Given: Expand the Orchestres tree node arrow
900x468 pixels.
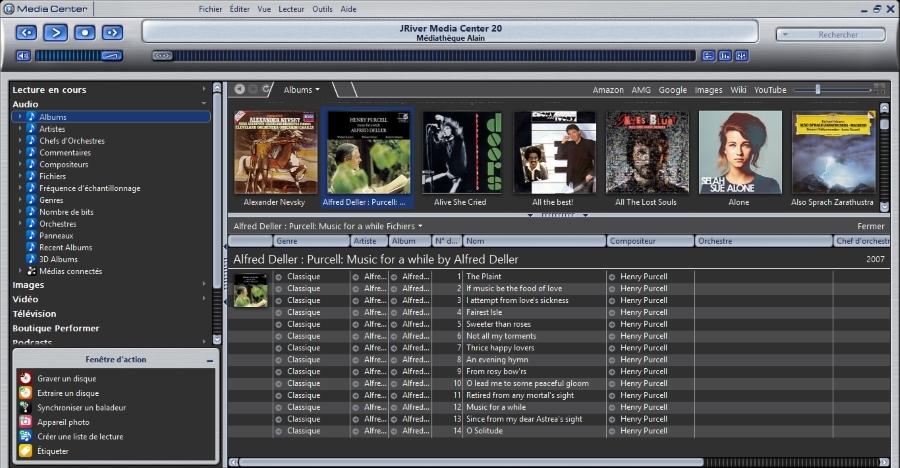Looking at the screenshot, I should (20, 223).
